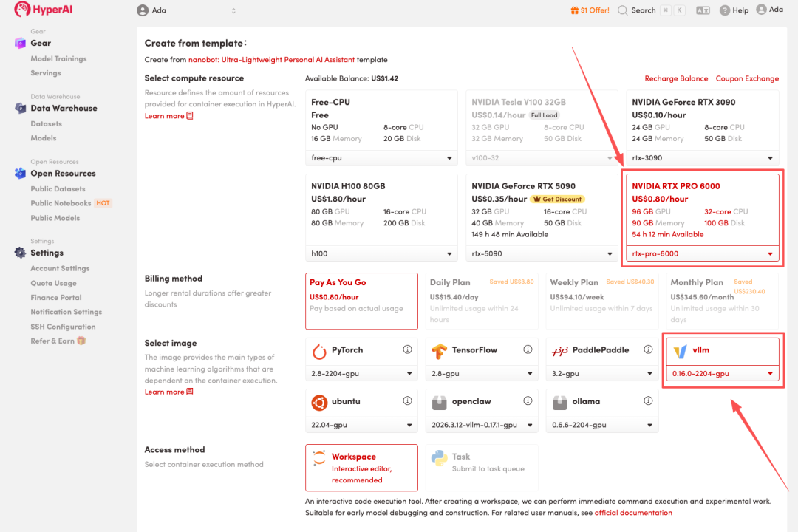This screenshot has height=532, width=798.
Task: Click the info icon beside openclaw
Action: click(x=529, y=401)
